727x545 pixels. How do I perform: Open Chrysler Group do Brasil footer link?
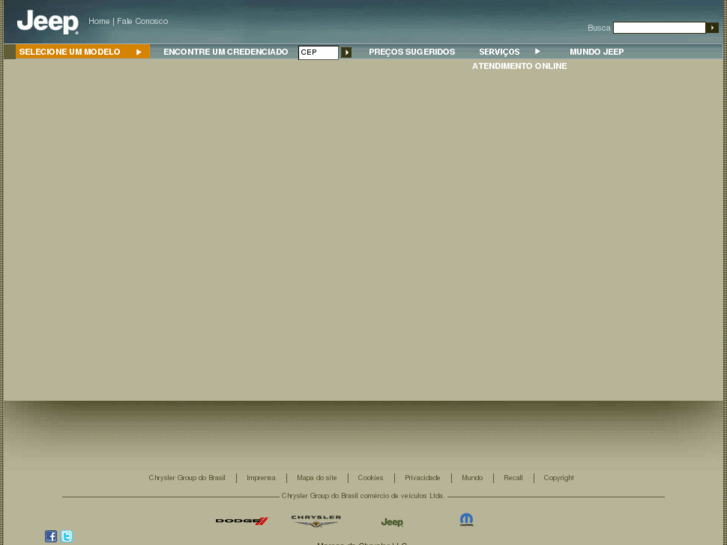pyautogui.click(x=187, y=478)
